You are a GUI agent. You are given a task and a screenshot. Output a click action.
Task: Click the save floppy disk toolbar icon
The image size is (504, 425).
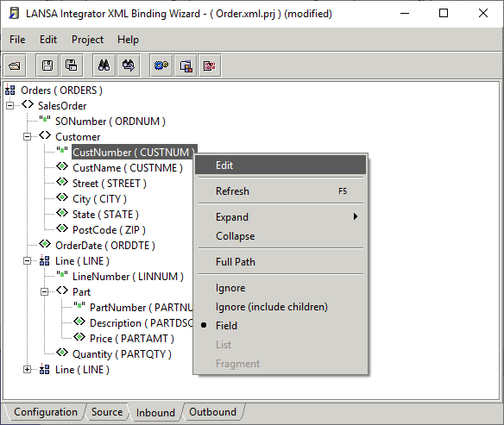[x=47, y=66]
